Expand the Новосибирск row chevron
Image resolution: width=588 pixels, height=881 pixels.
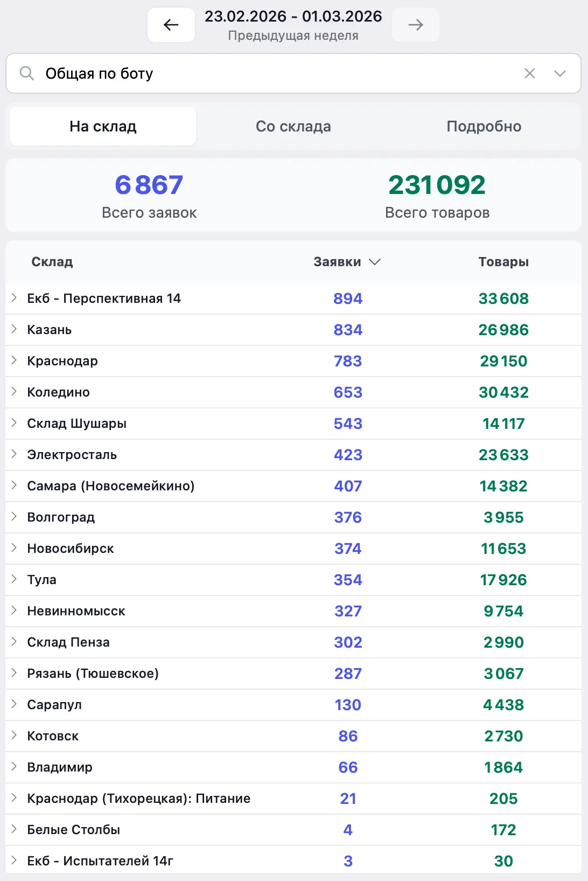(15, 548)
